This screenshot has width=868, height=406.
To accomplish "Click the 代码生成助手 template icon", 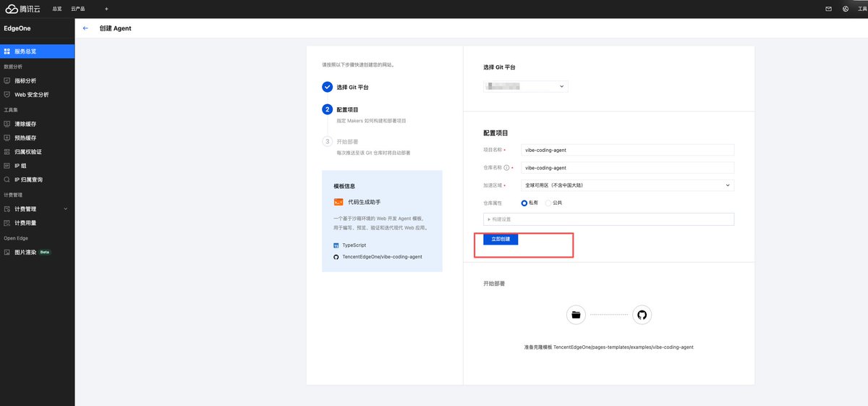I will [x=339, y=203].
